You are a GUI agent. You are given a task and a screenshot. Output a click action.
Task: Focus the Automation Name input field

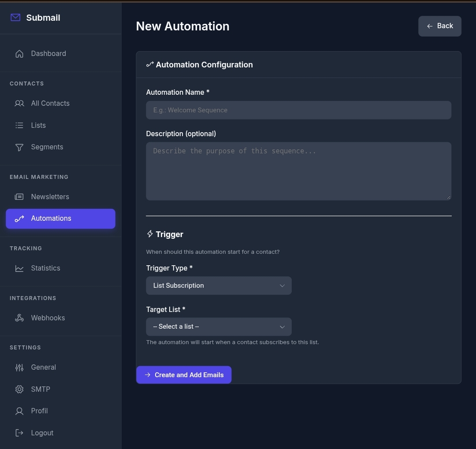pos(299,110)
